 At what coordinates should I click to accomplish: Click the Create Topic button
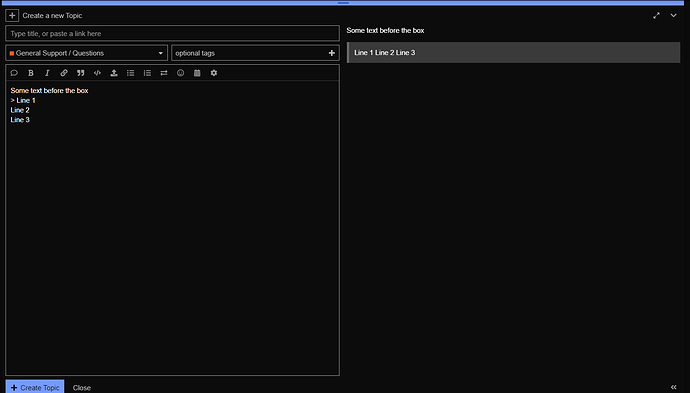[35, 387]
